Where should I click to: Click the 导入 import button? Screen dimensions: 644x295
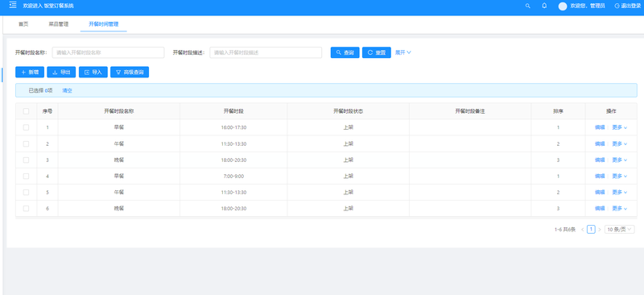[x=93, y=72]
